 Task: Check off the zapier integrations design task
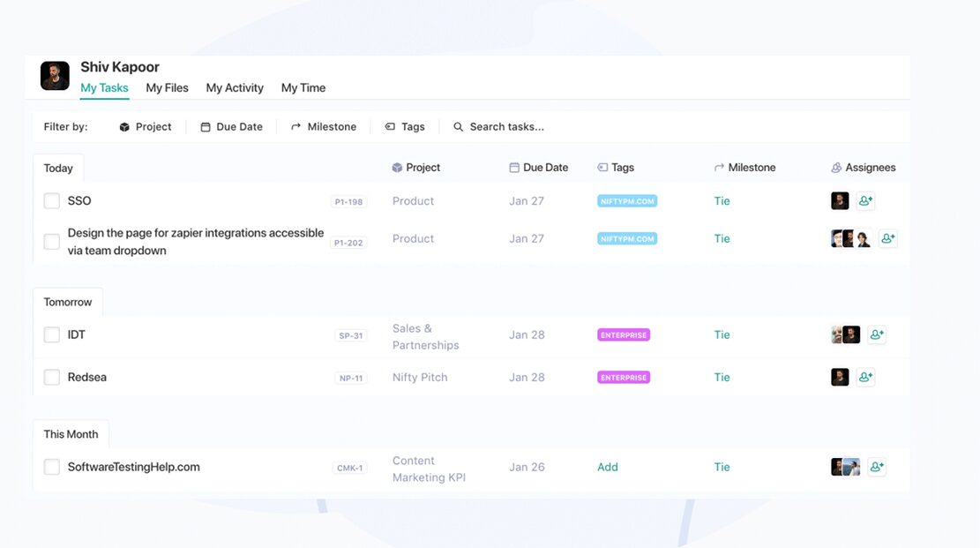click(x=52, y=242)
